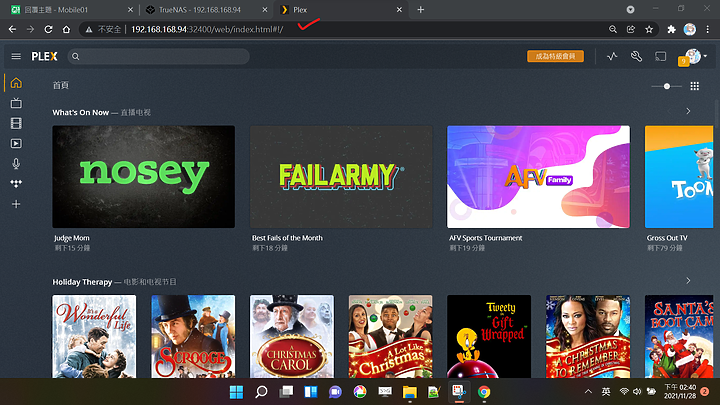Open the Activity pulse icon
Viewport: 720px width, 405px height.
612,56
